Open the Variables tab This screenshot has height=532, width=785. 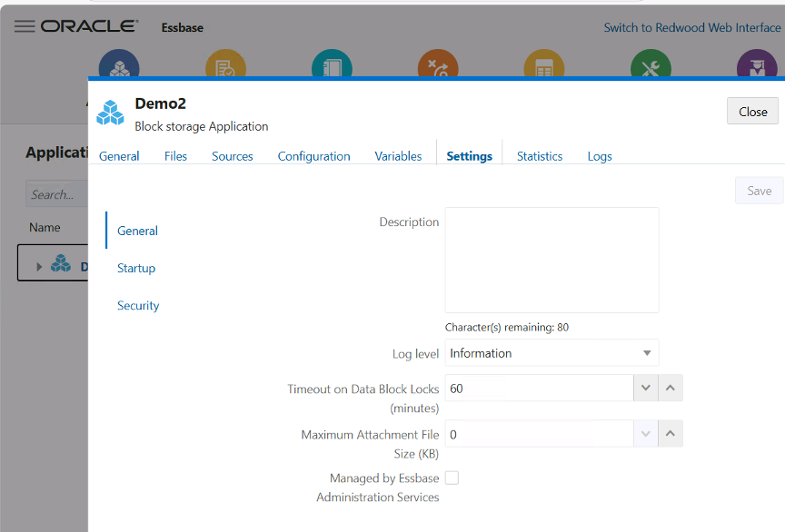click(398, 155)
